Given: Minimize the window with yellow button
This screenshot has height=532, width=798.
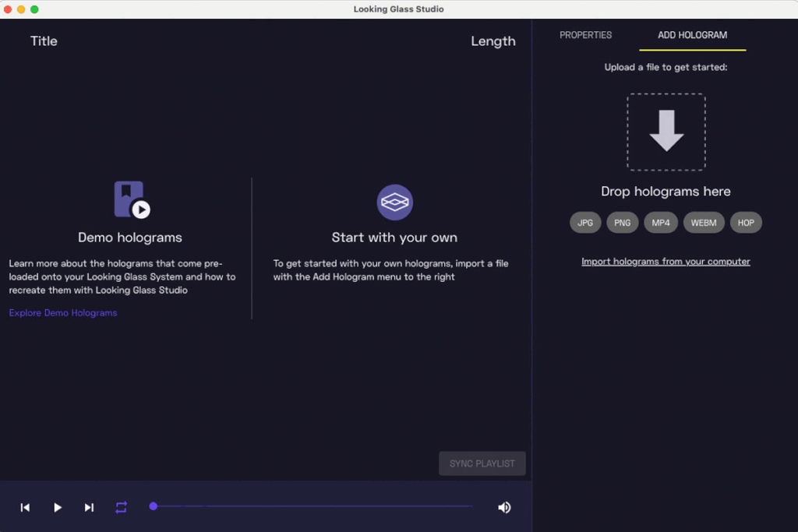Looking at the screenshot, I should click(x=21, y=9).
